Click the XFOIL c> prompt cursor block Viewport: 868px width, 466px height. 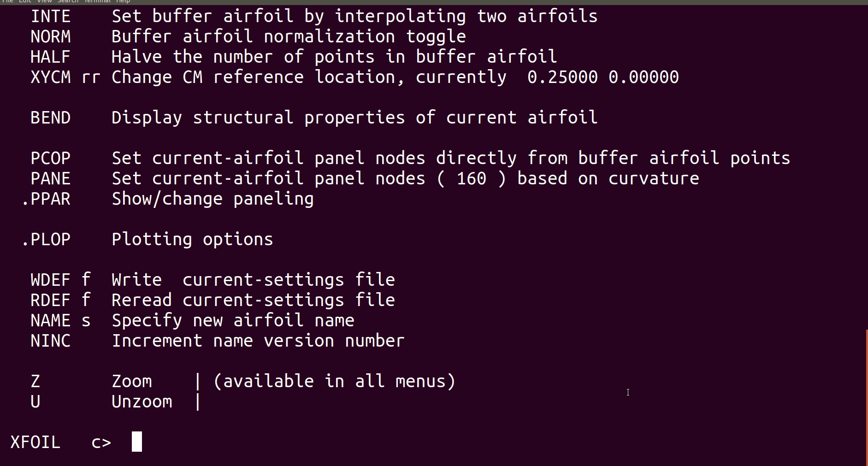[137, 442]
